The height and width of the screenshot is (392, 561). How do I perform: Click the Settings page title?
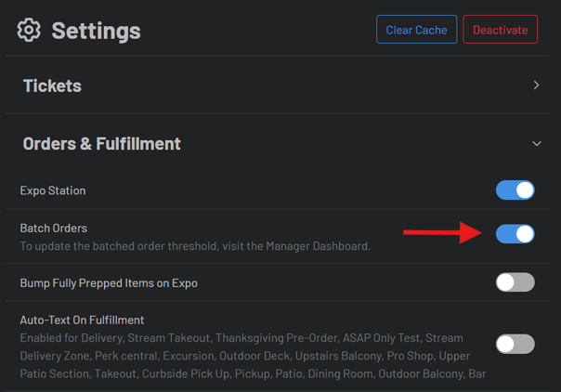[96, 31]
